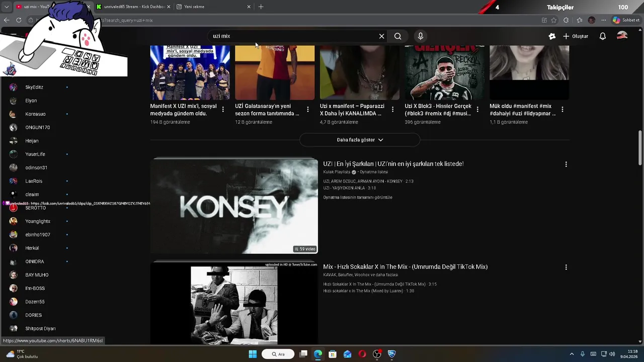Add page to favorites star icon
Image resolution: width=644 pixels, height=362 pixels.
click(554, 20)
